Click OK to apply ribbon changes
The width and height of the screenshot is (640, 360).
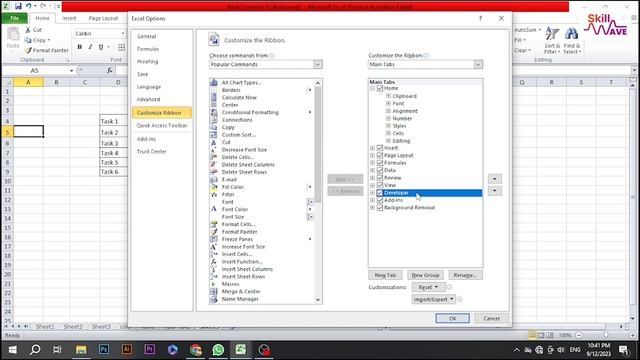coord(452,318)
